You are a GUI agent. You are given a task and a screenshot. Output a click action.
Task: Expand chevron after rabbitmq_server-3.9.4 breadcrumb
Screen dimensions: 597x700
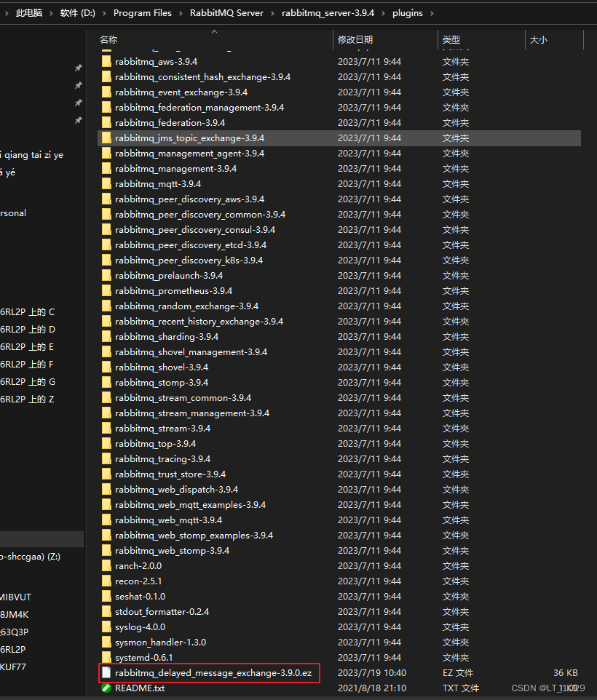pyautogui.click(x=383, y=13)
